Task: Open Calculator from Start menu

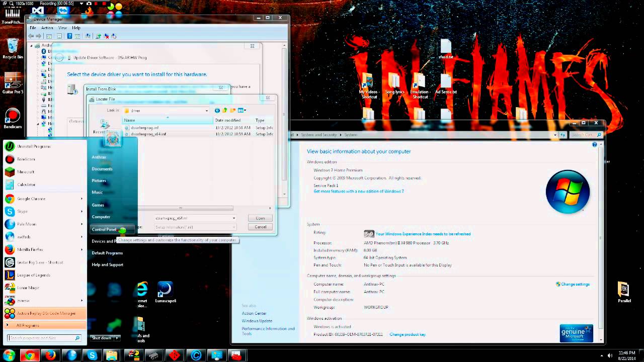Action: click(x=44, y=185)
